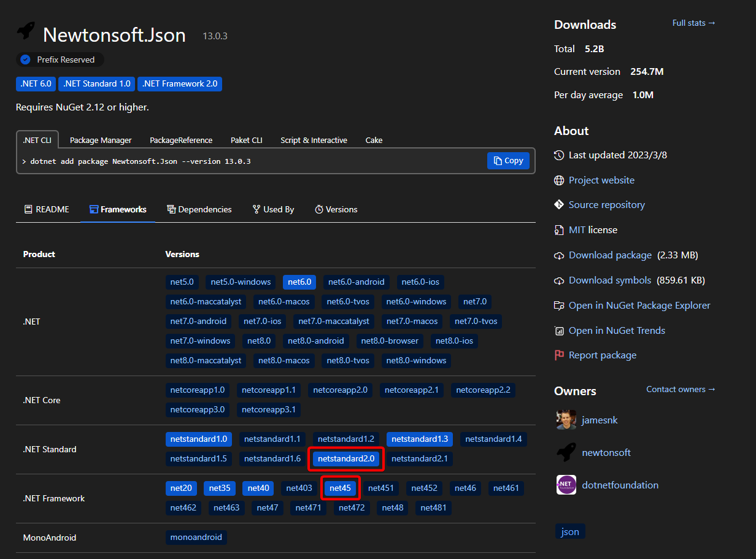Click the .NET 6.0 framework badge
The image size is (756, 559).
(36, 83)
